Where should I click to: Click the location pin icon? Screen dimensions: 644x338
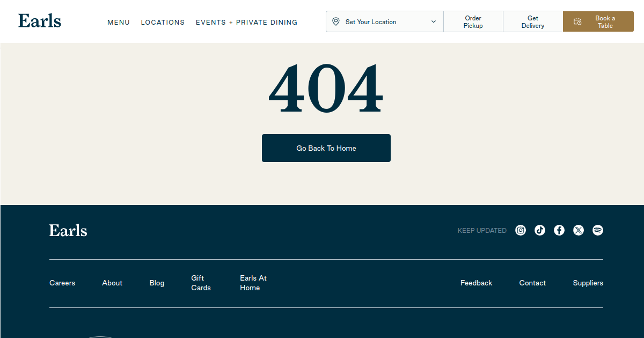[x=336, y=21]
